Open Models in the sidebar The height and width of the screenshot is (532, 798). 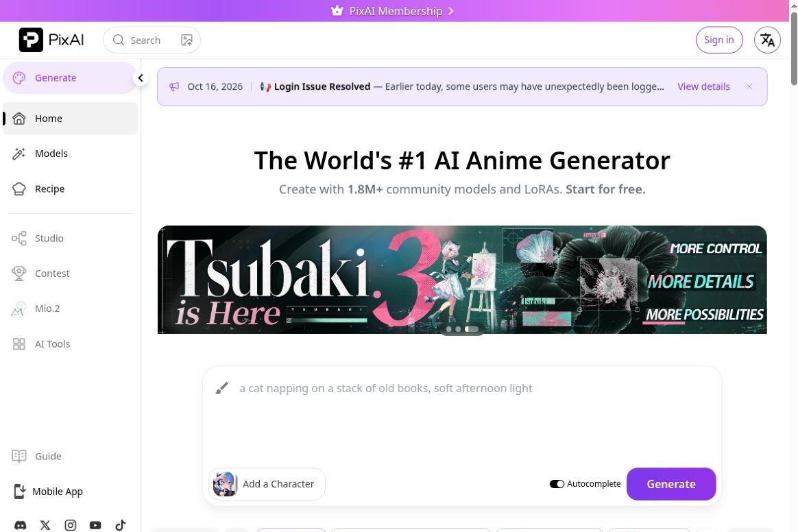coord(70,154)
